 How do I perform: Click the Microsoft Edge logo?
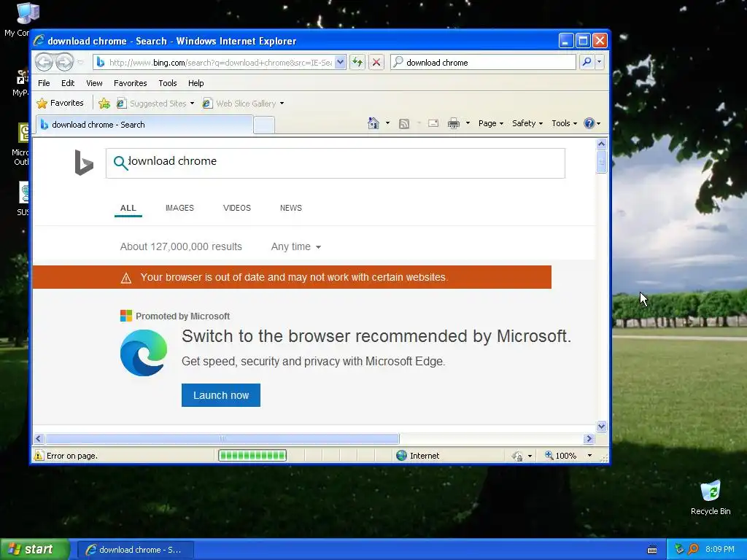tap(144, 353)
